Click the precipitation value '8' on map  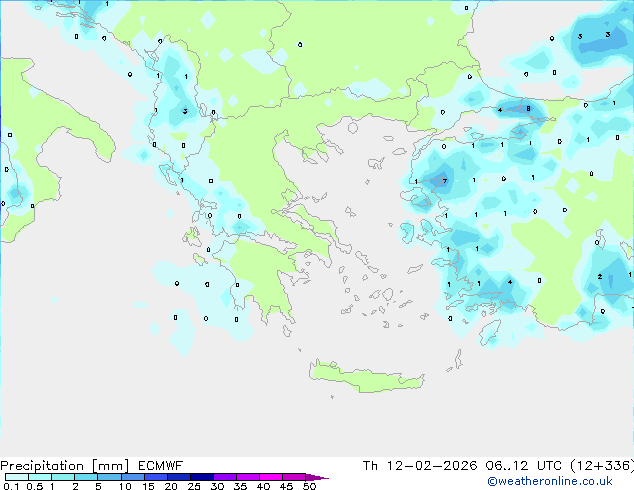[528, 108]
